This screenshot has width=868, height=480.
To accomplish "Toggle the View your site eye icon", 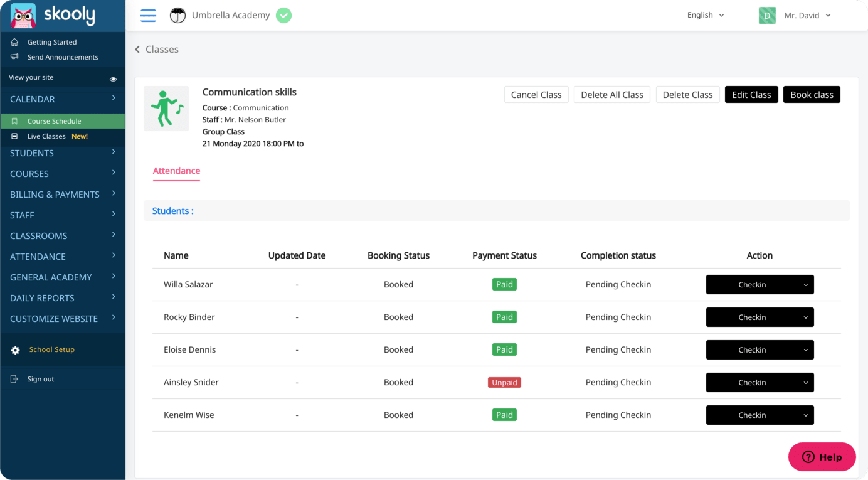I will click(x=114, y=79).
